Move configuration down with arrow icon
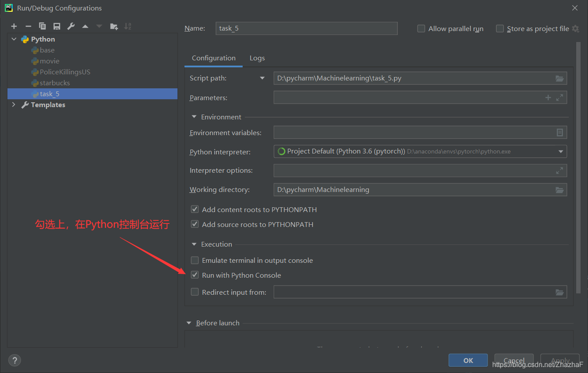Screen dimensions: 588x373 point(99,27)
